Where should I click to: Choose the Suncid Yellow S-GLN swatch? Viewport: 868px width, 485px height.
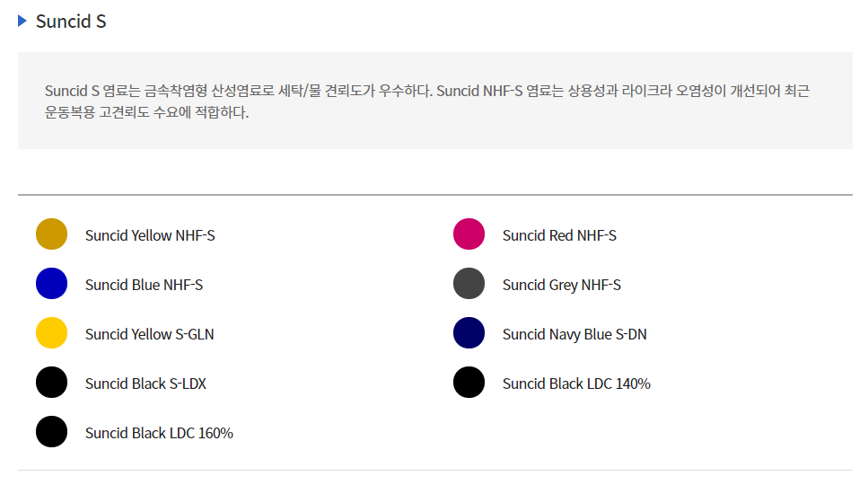click(x=51, y=332)
